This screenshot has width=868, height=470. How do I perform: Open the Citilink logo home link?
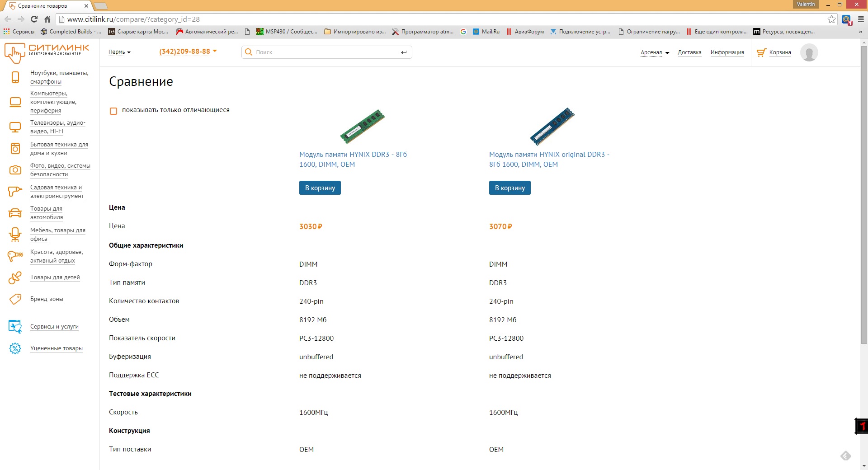47,52
